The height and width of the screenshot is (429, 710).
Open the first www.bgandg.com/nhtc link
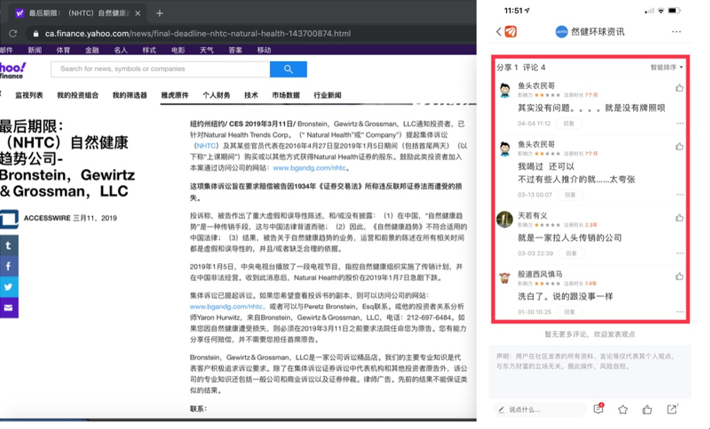[309, 168]
